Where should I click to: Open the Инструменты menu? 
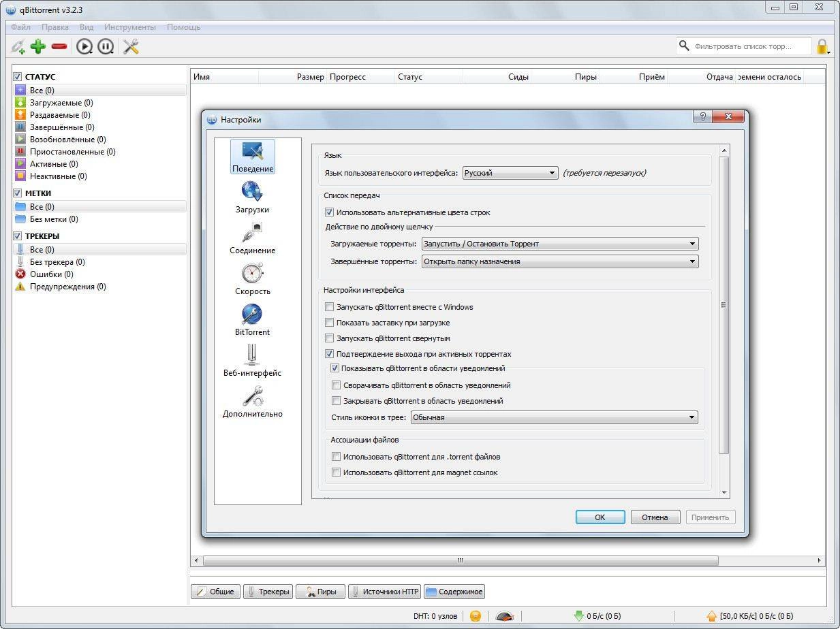pyautogui.click(x=130, y=27)
